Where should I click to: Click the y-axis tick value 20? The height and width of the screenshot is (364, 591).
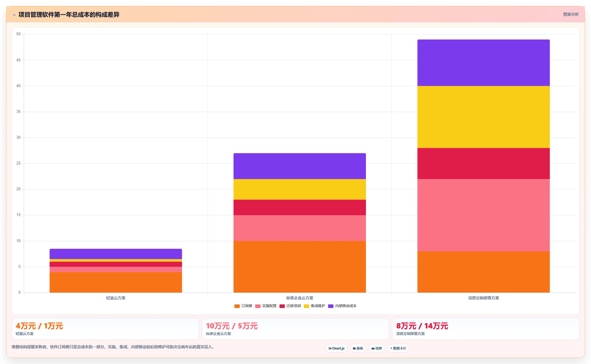pos(18,189)
